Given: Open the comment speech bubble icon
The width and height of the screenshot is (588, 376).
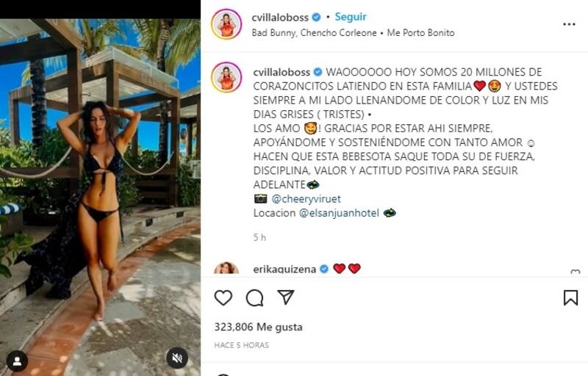Looking at the screenshot, I should coord(254,297).
